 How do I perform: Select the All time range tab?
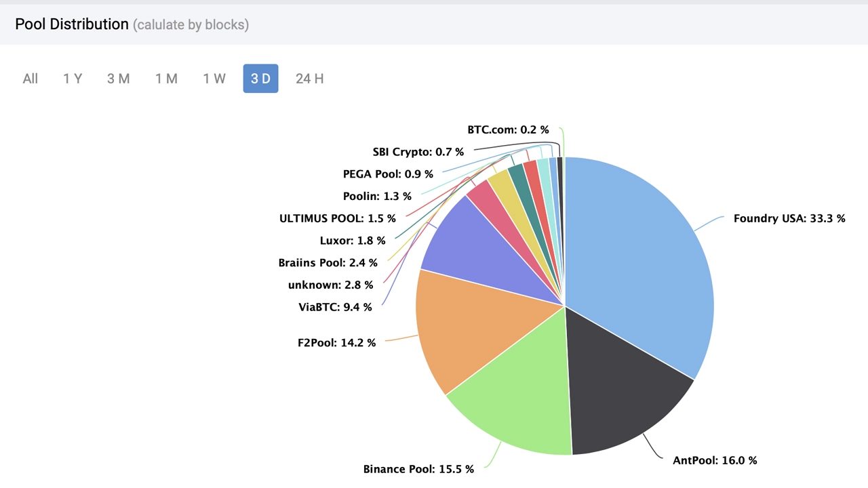point(30,79)
